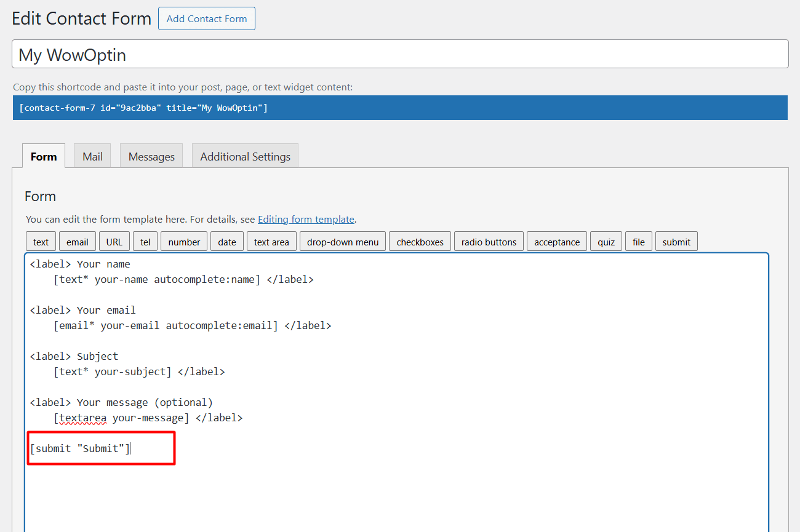800x532 pixels.
Task: Click the "Your name" label line
Action: click(x=80, y=264)
